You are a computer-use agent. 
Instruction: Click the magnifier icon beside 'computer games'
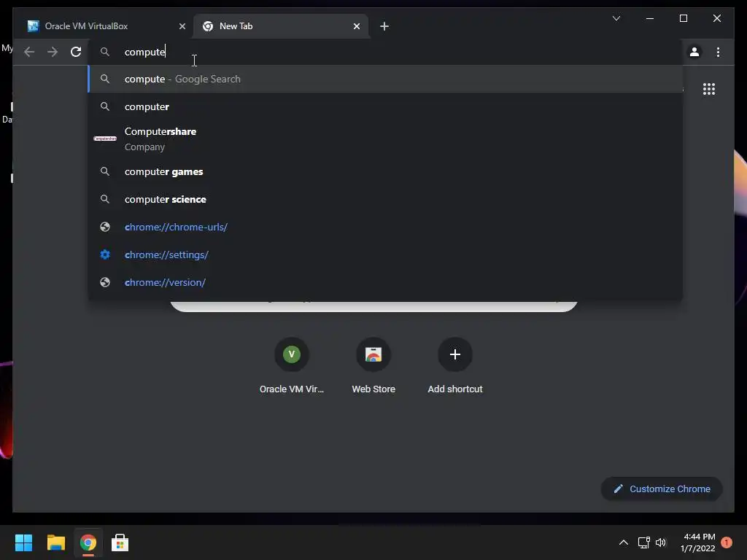(x=105, y=171)
